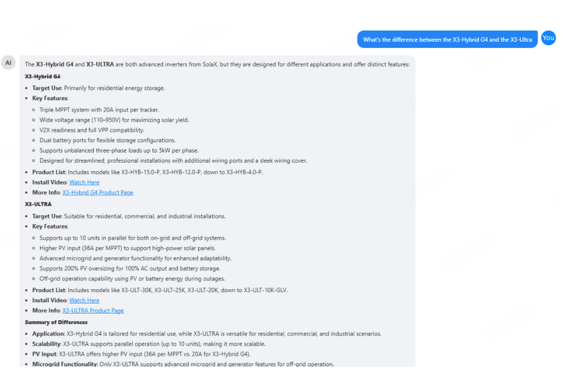
Task: Click the unbalanced three-phase loads bullet
Action: click(x=118, y=151)
